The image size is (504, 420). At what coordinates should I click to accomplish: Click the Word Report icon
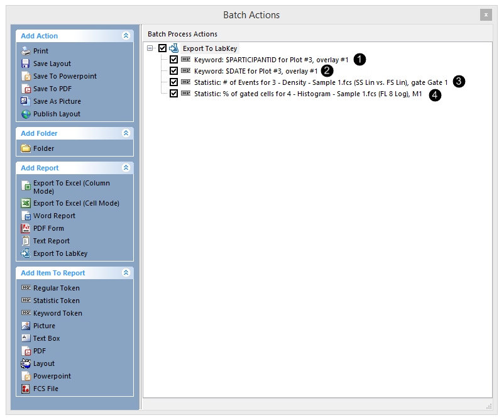26,216
